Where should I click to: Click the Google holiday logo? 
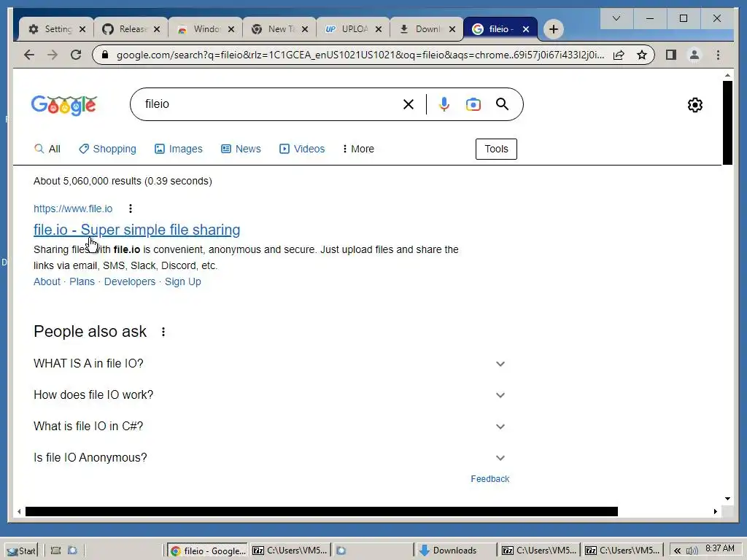(x=64, y=105)
